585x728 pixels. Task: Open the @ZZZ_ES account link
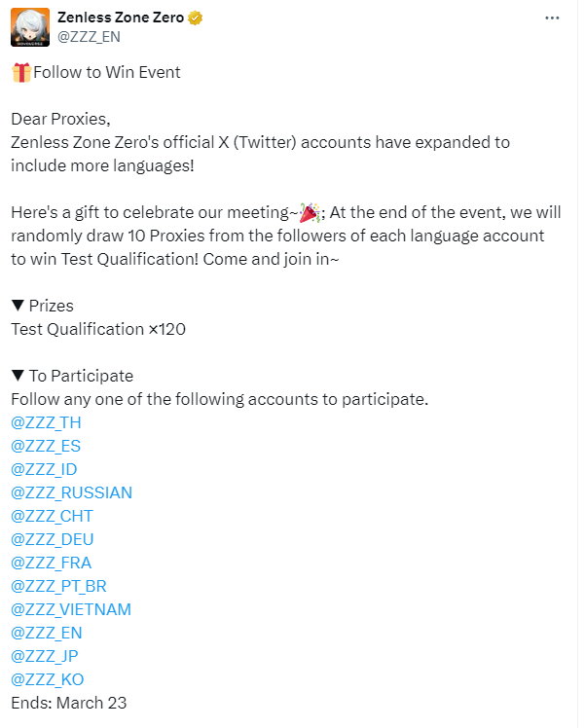46,446
